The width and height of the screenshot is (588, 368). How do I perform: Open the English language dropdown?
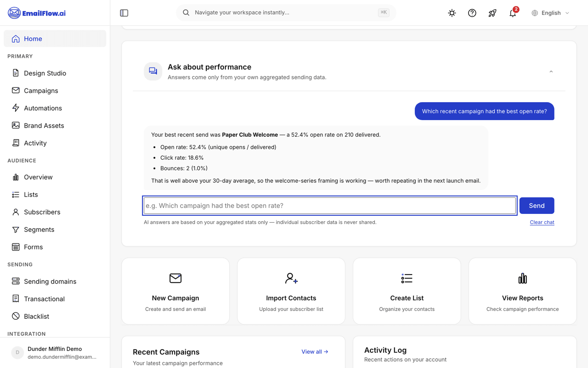tap(550, 13)
